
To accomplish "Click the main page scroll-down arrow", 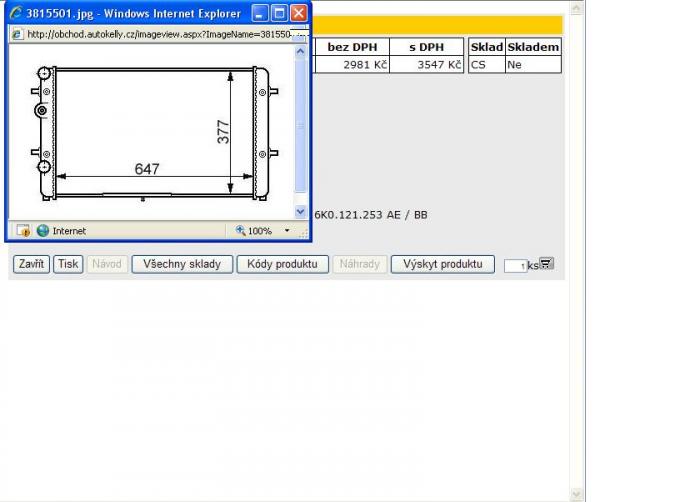I will pos(576,493).
